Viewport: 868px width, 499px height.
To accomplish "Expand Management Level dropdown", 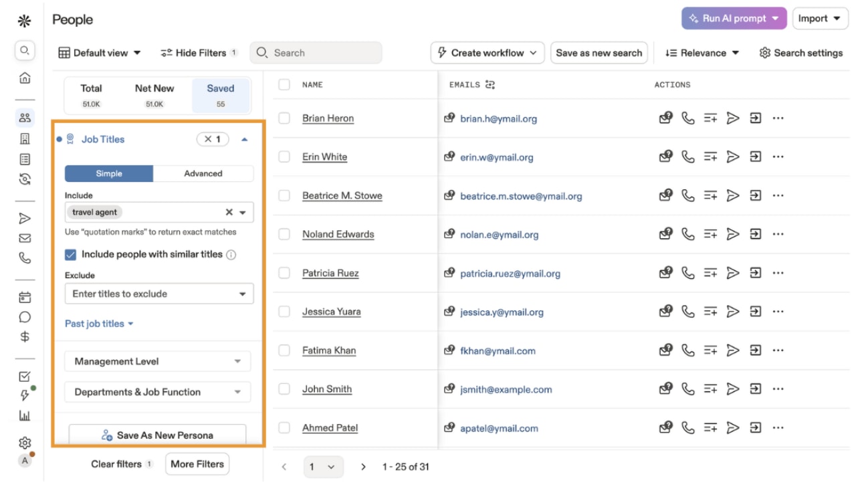I will [x=158, y=361].
